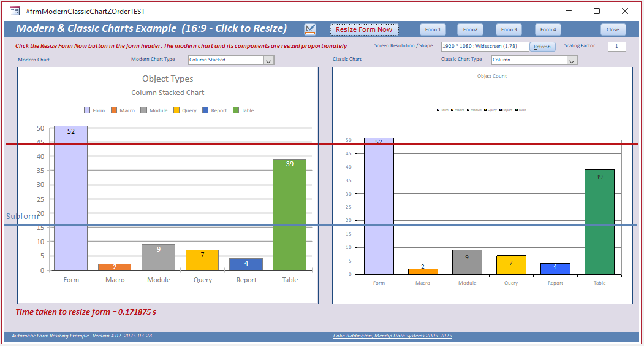
Task: Click the red resize instruction text
Action: (181, 46)
